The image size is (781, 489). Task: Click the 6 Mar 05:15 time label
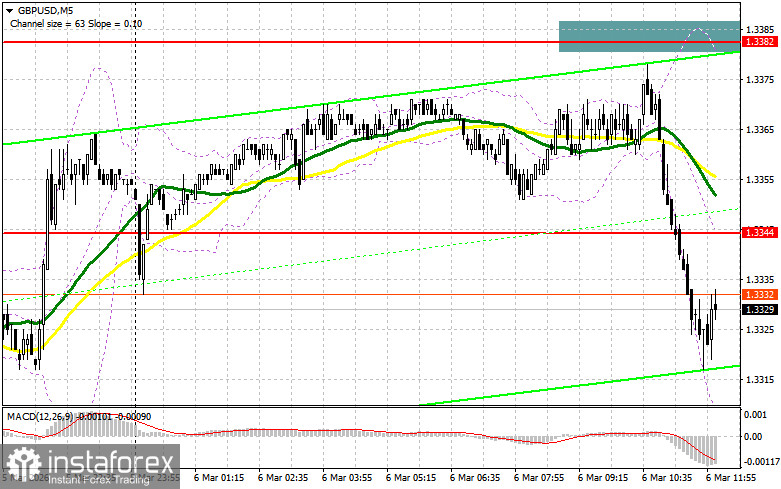(x=411, y=478)
